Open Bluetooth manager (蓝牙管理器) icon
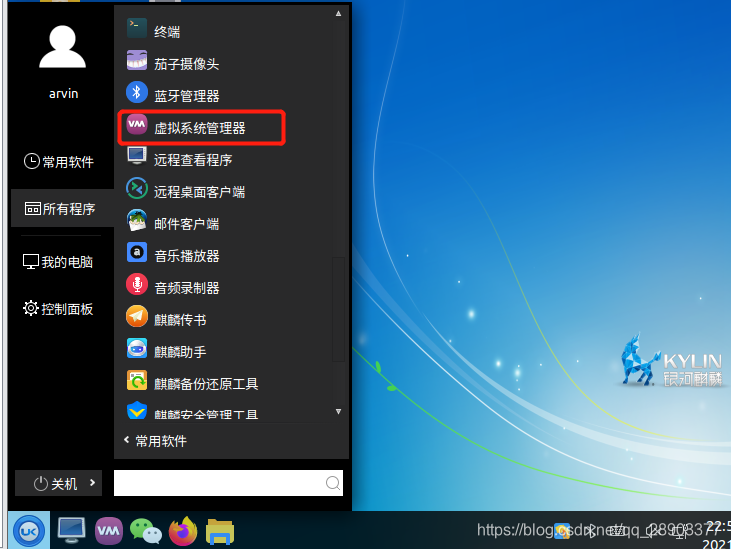731x549 pixels. 137,92
